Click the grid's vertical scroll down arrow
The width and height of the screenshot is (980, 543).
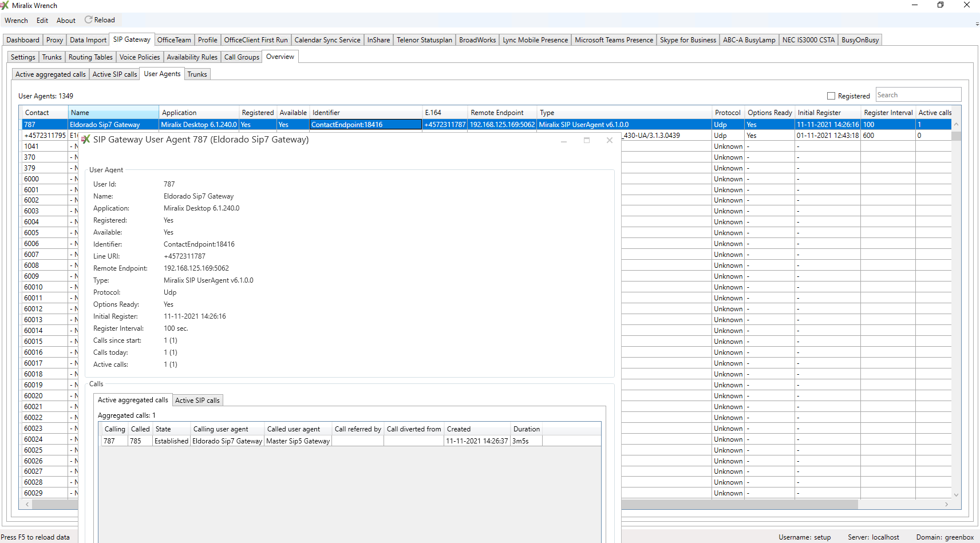pos(956,494)
